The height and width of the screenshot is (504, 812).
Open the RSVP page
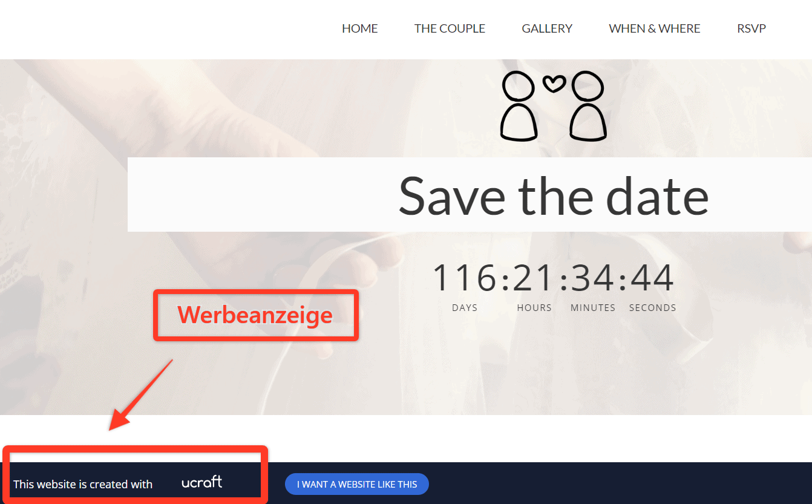pos(751,28)
